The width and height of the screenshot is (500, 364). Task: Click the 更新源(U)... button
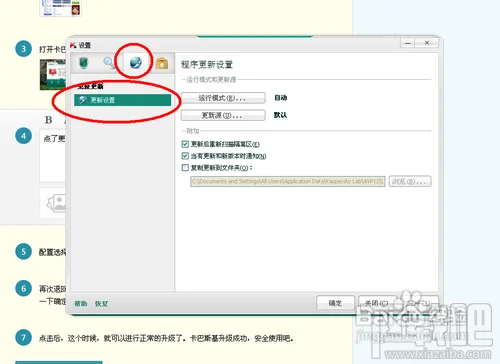(x=223, y=115)
